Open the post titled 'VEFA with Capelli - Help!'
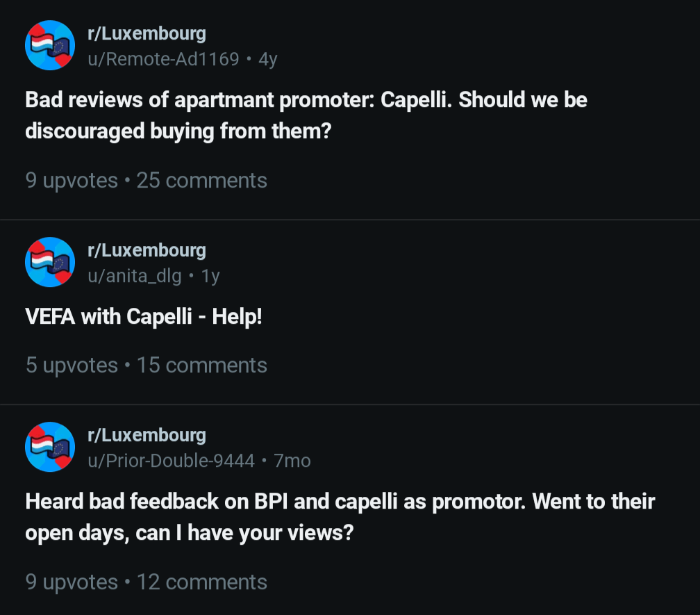The height and width of the screenshot is (615, 700). 143,316
